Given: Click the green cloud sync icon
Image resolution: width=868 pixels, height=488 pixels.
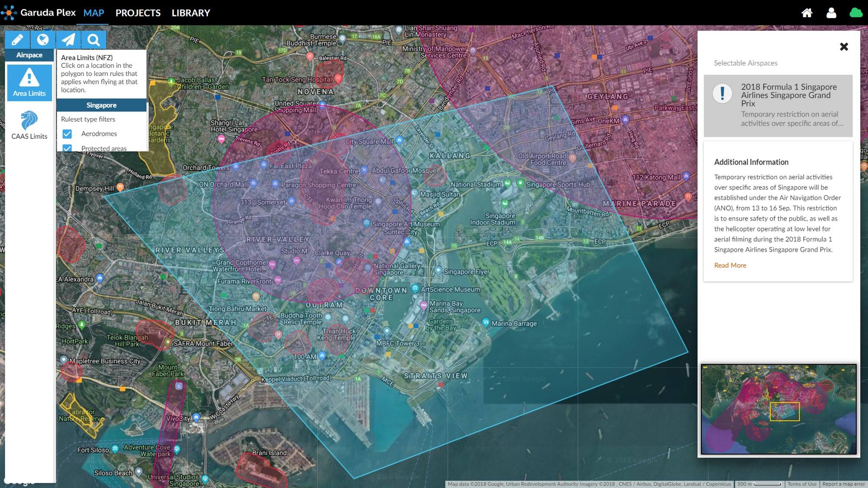Looking at the screenshot, I should [x=856, y=13].
